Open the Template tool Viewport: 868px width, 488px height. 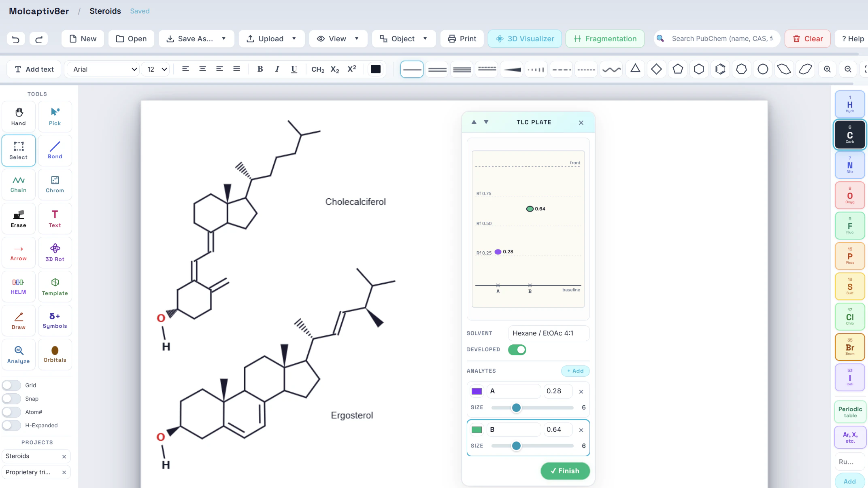(55, 286)
